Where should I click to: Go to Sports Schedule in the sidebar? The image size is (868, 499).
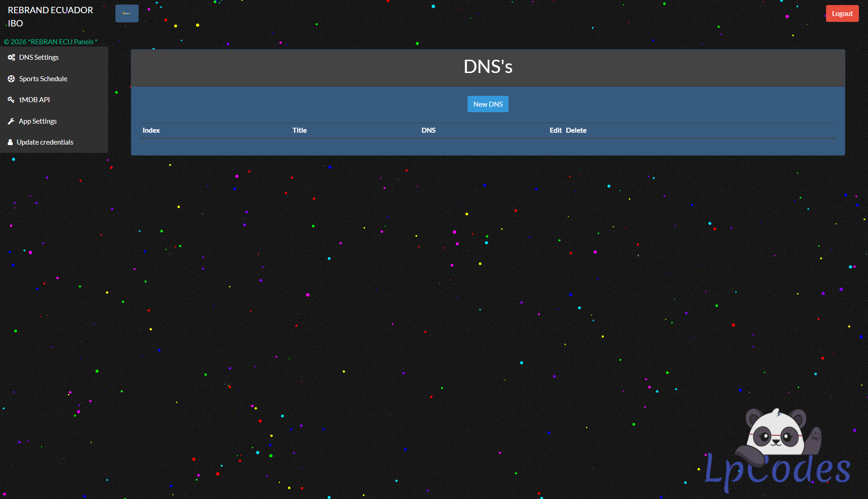coord(43,79)
